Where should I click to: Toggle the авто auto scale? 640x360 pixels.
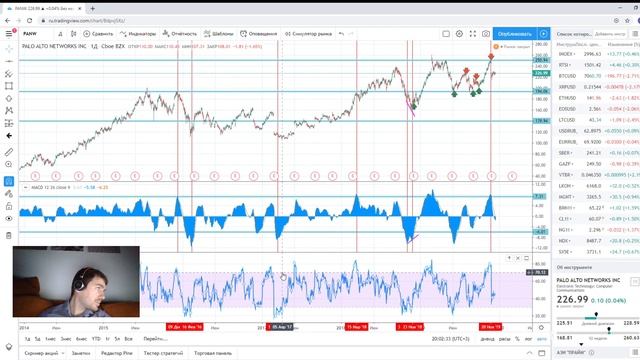(542, 339)
